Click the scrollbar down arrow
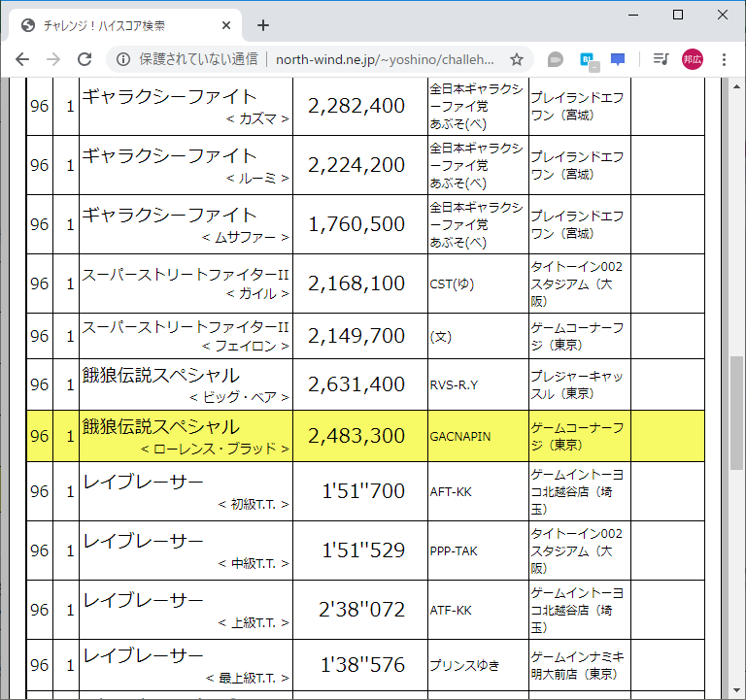The height and width of the screenshot is (700, 746). 736,690
